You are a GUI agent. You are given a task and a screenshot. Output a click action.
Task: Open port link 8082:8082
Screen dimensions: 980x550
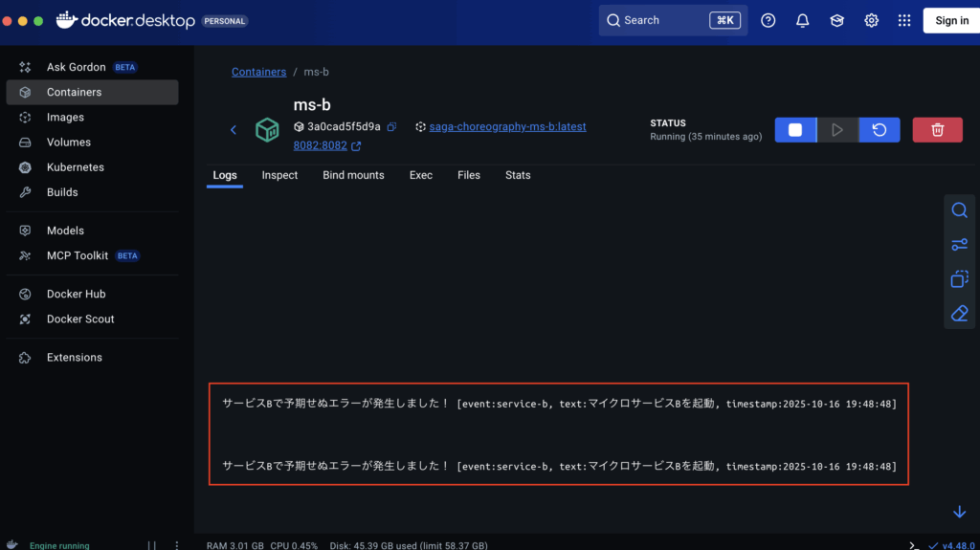320,146
